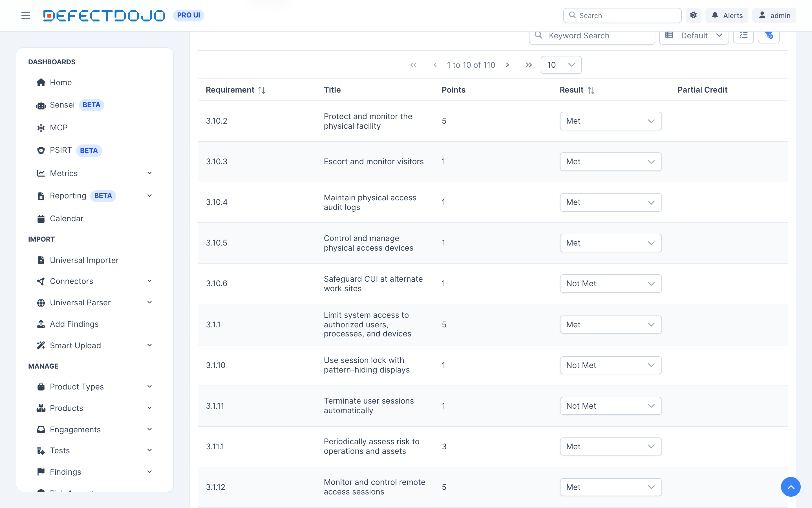Click requirement cell 3.10.6
This screenshot has width=812, height=508.
tap(217, 284)
